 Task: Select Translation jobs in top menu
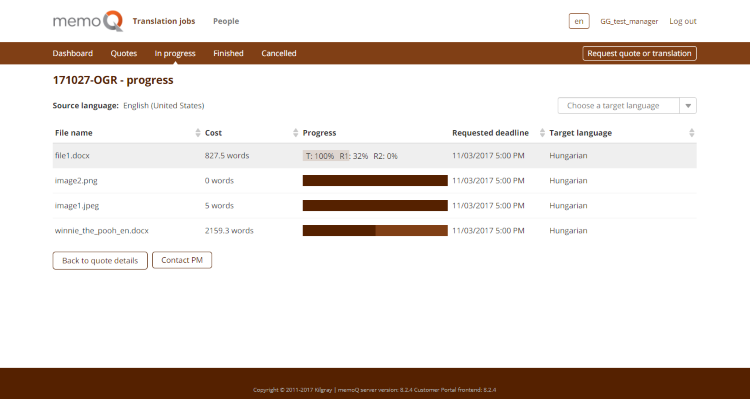pos(164,21)
